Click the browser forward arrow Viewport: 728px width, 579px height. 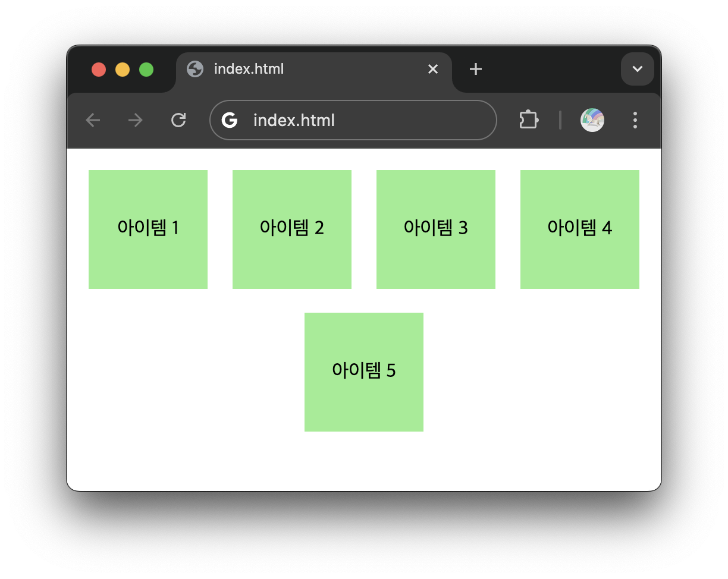click(136, 121)
